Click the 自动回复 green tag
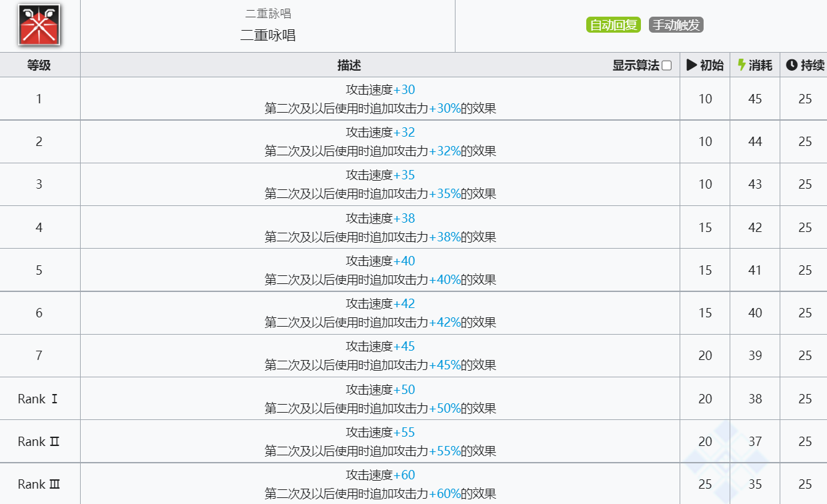The image size is (827, 504). pyautogui.click(x=614, y=25)
